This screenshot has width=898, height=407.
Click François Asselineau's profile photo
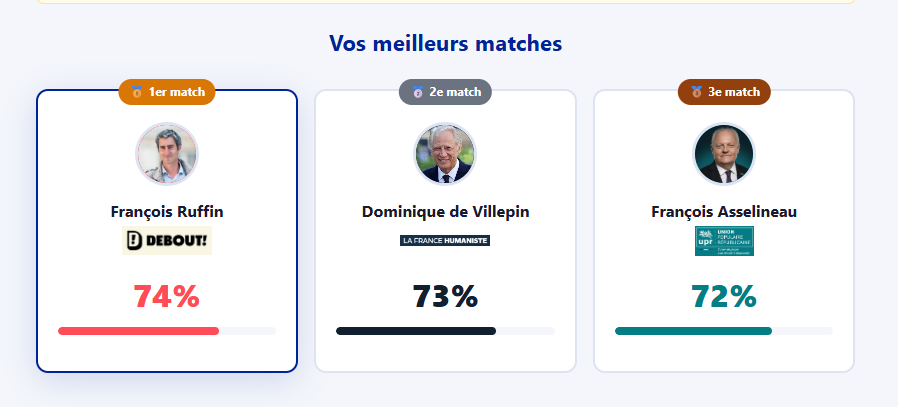[724, 154]
